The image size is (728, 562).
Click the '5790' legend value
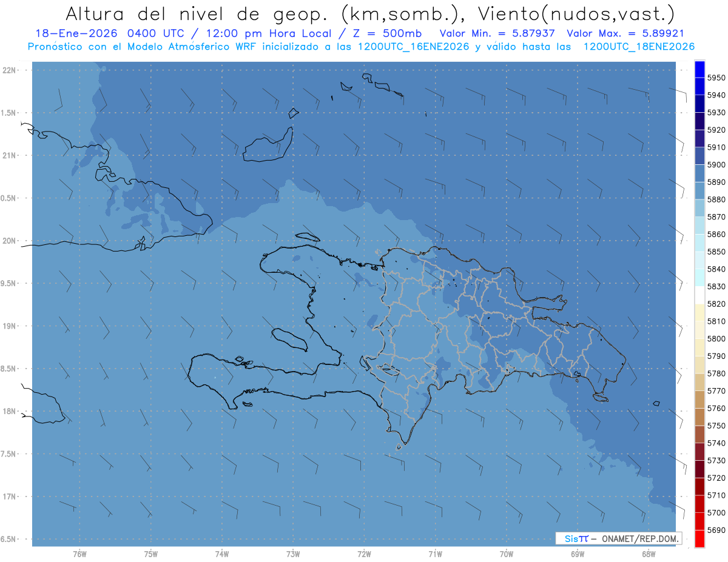716,356
